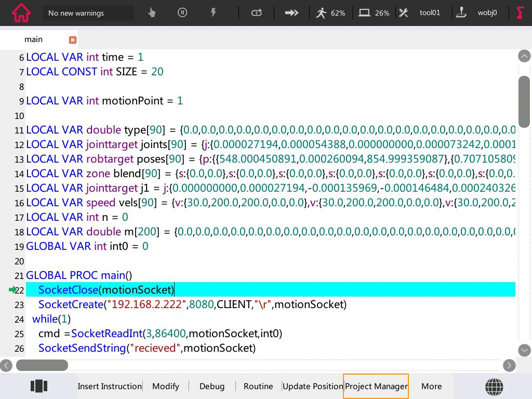
Task: Switch to the main tab
Action: click(34, 39)
